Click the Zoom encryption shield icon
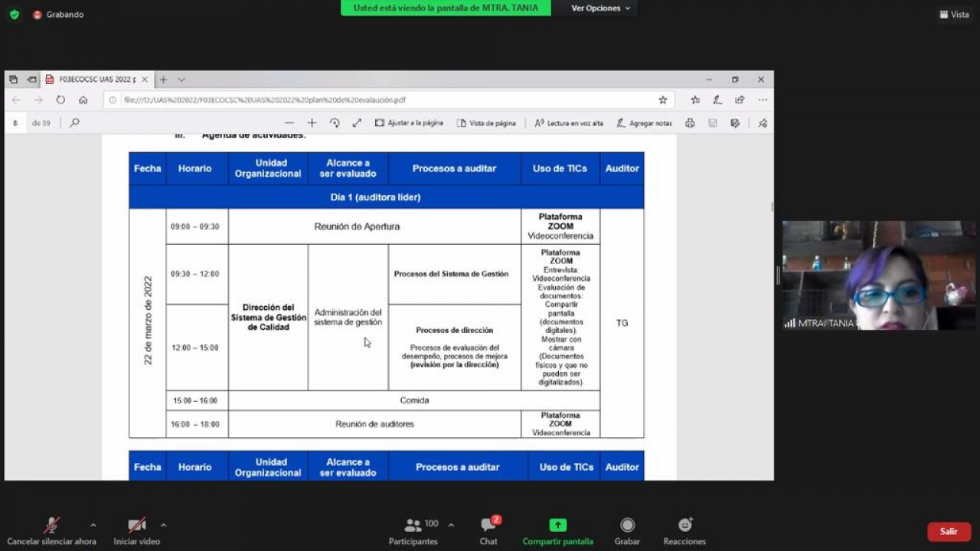 pos(14,15)
